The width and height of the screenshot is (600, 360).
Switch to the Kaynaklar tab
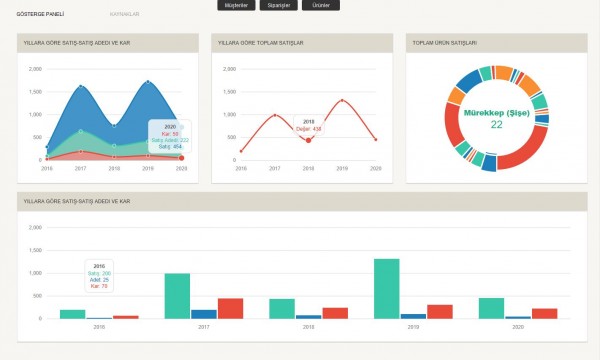click(124, 14)
